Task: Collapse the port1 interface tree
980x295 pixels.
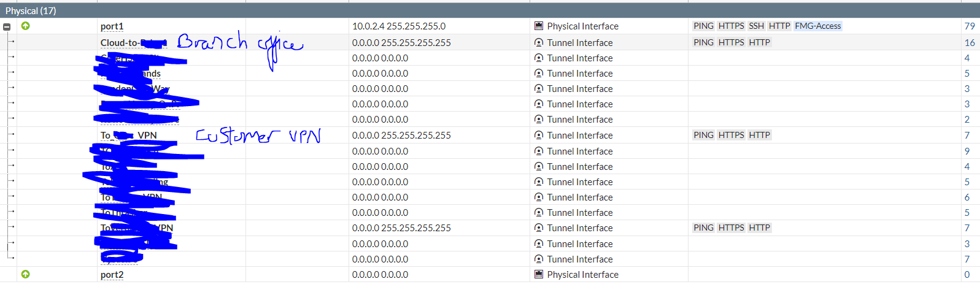Action: click(7, 26)
